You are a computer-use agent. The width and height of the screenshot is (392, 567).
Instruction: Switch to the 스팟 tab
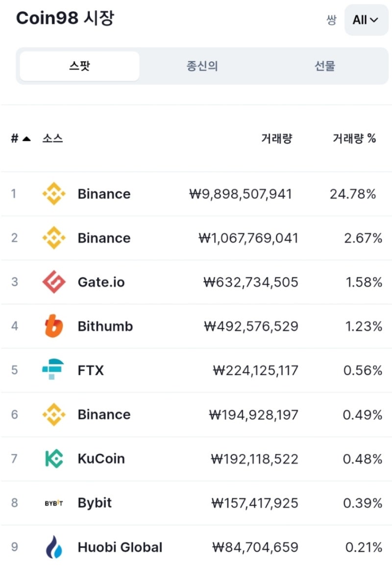pyautogui.click(x=79, y=66)
